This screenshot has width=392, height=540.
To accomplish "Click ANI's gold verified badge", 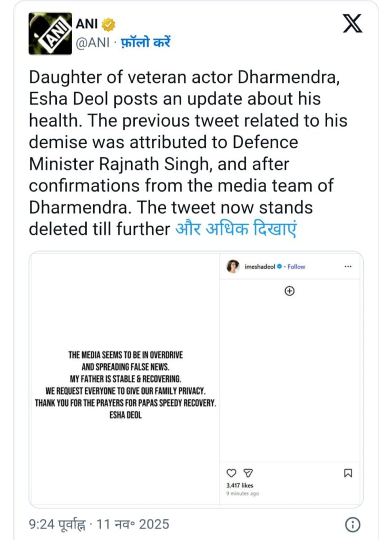I will [109, 24].
